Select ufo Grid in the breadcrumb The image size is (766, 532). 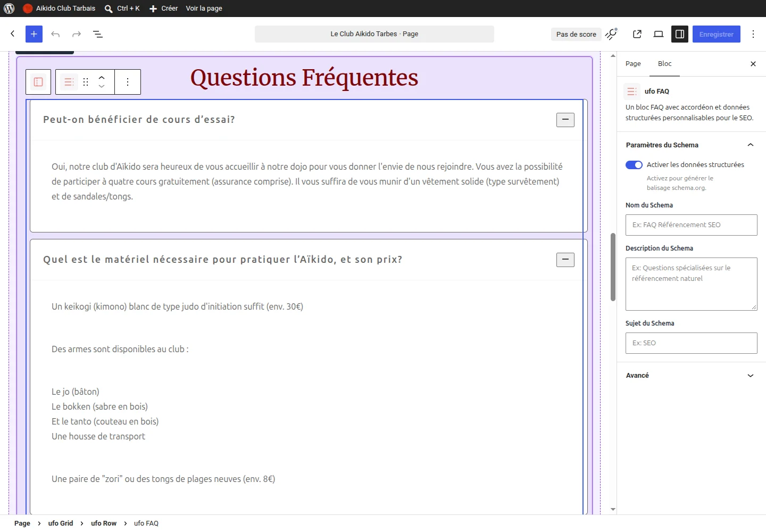click(x=61, y=523)
